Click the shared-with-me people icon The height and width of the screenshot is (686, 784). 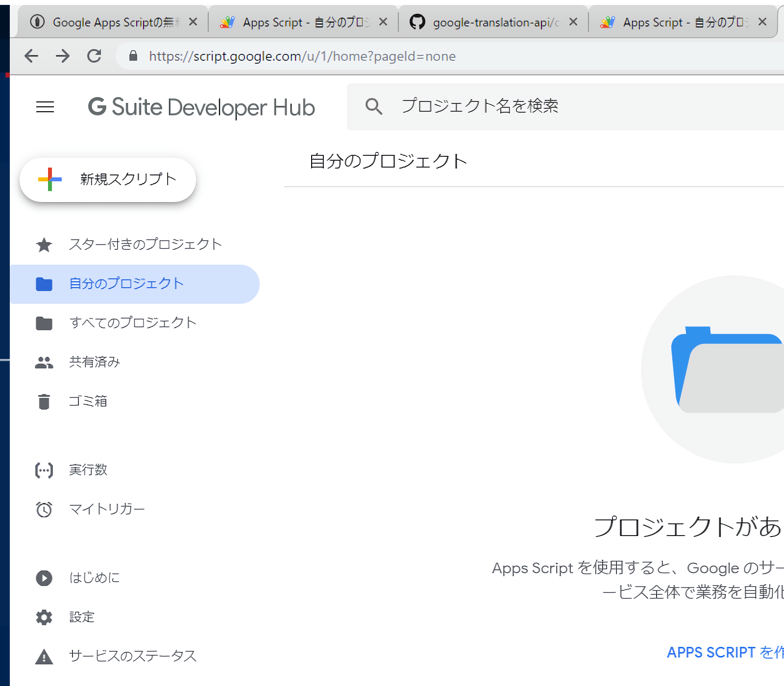pos(44,363)
